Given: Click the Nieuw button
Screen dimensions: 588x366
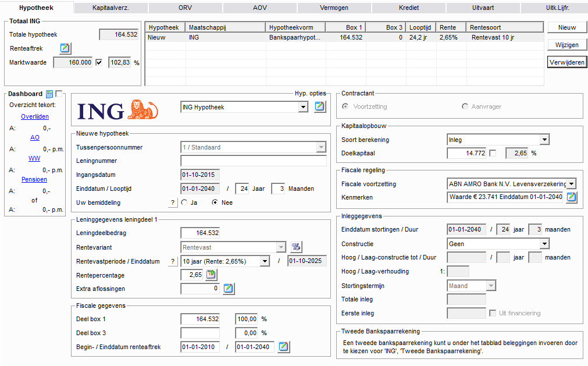Looking at the screenshot, I should (567, 27).
